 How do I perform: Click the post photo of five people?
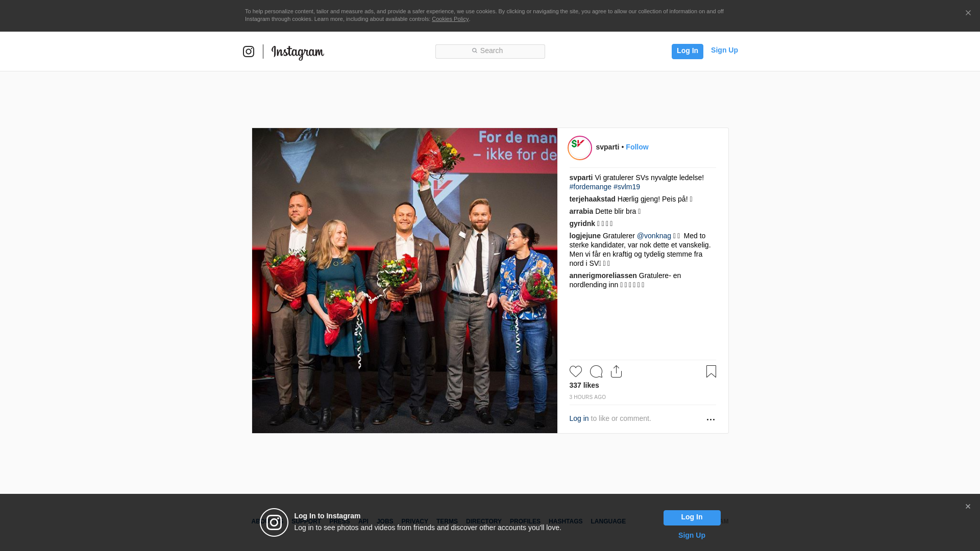[x=405, y=281]
